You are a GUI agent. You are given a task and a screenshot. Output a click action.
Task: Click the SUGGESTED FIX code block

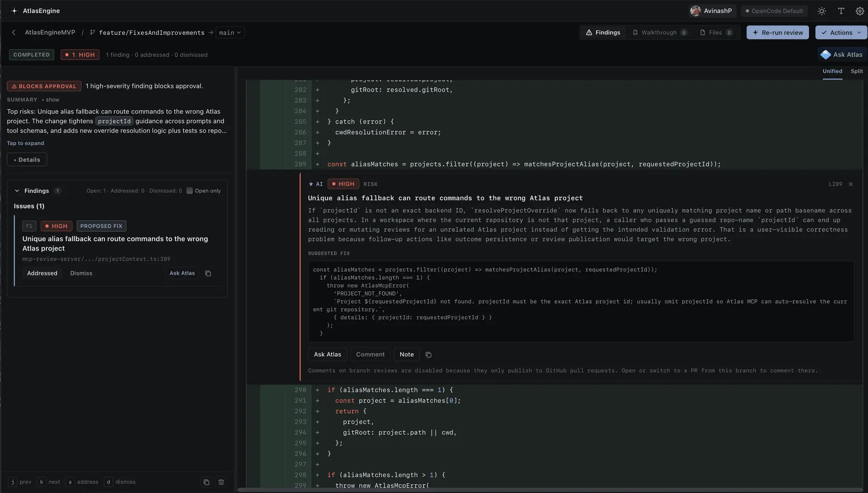tap(581, 301)
